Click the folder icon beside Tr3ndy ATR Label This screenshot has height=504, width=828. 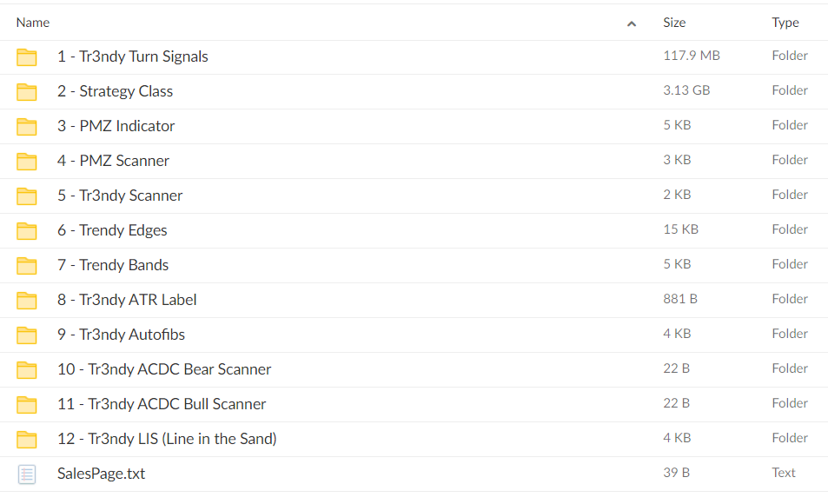coord(27,301)
